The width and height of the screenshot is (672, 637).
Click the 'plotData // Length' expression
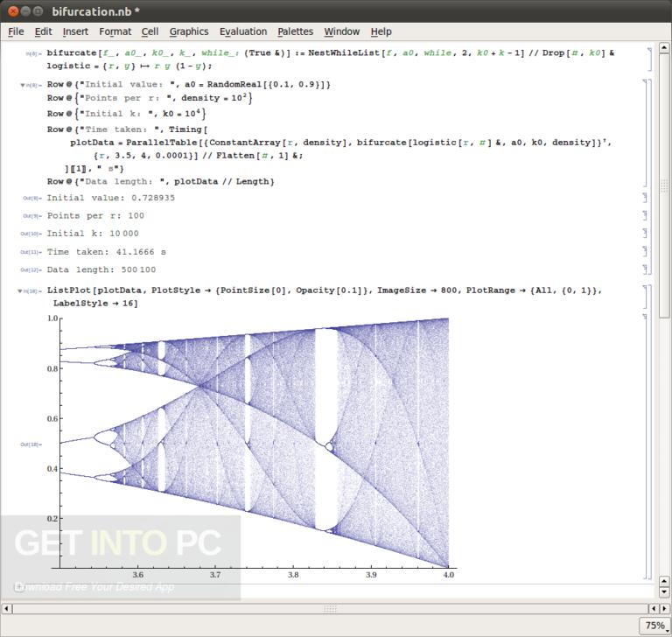221,182
